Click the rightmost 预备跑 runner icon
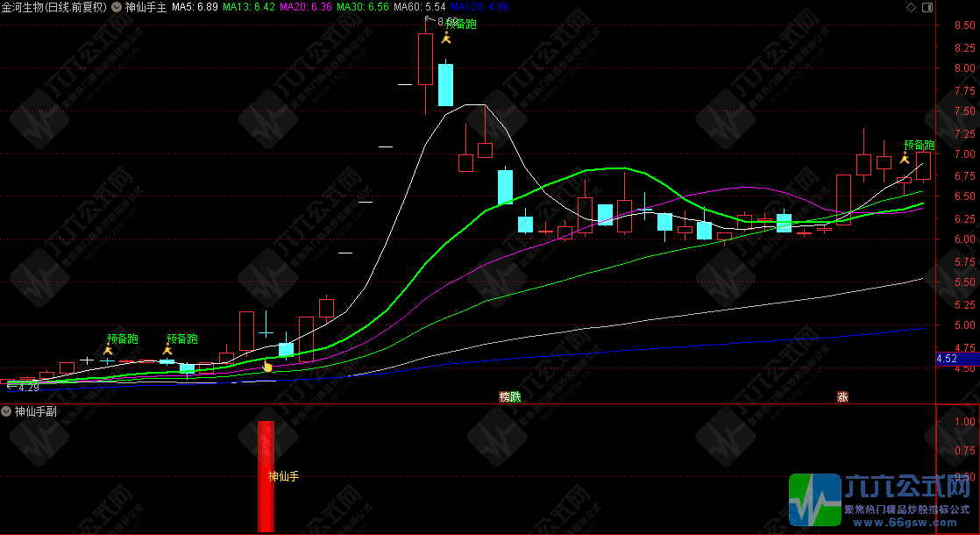 click(x=904, y=159)
